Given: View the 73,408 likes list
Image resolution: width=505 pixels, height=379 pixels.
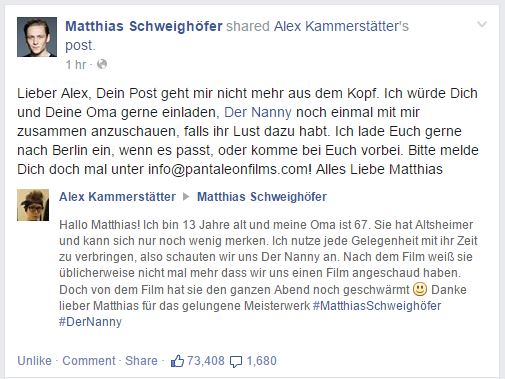Looking at the screenshot, I should pos(206,361).
